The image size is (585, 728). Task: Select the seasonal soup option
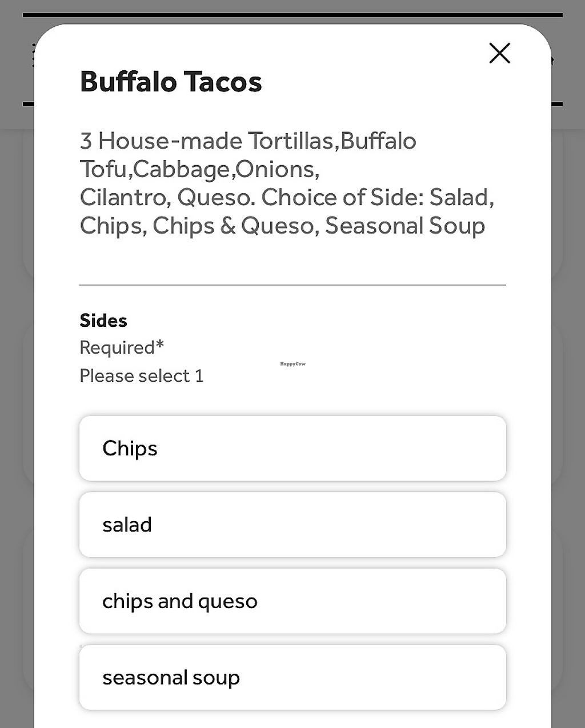pyautogui.click(x=292, y=677)
